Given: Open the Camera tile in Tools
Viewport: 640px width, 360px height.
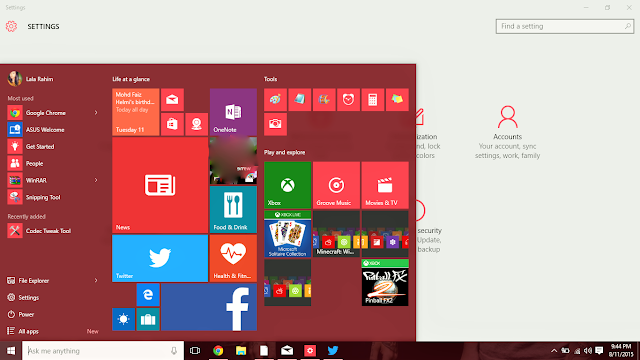Looking at the screenshot, I should click(275, 124).
